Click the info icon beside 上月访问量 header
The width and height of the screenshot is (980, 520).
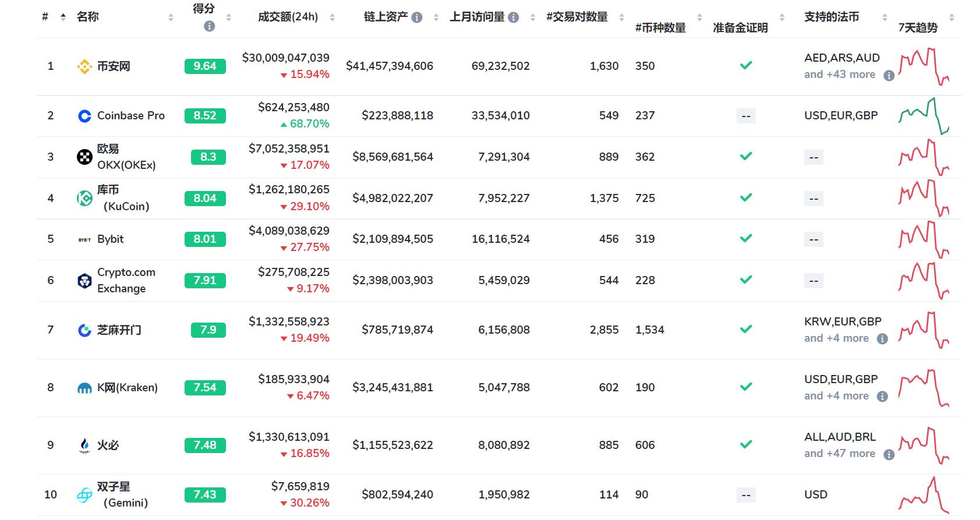pyautogui.click(x=514, y=17)
